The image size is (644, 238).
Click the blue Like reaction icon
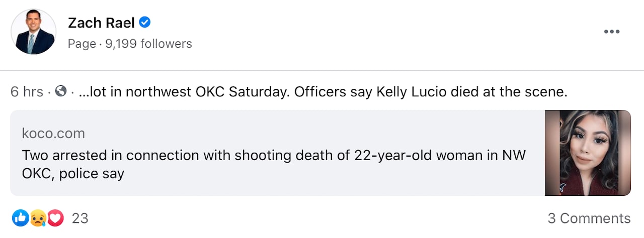coord(20,218)
